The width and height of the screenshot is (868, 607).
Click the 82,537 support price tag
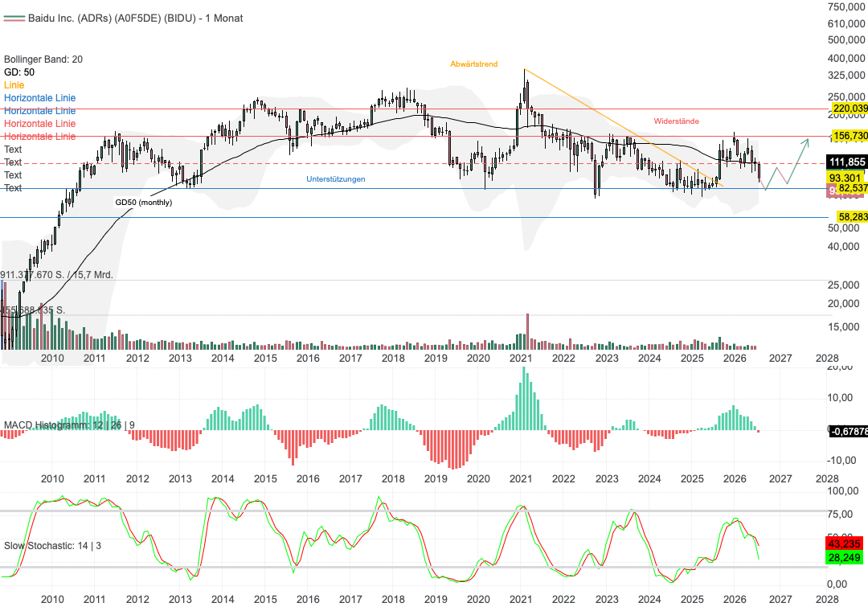click(x=852, y=189)
